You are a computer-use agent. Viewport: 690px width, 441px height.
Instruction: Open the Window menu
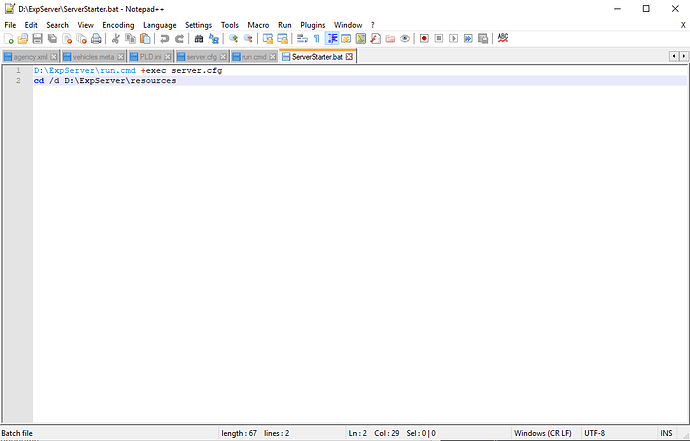point(348,25)
